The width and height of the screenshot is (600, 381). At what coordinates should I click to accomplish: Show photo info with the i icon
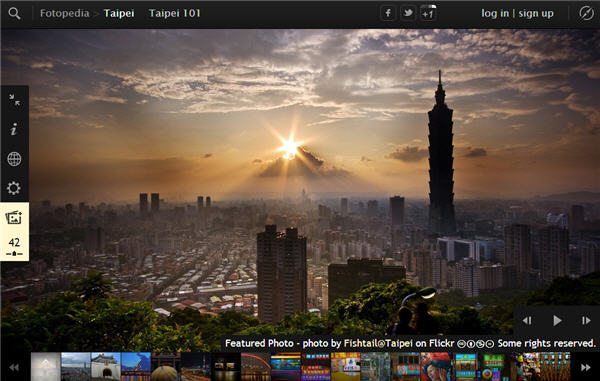[14, 130]
